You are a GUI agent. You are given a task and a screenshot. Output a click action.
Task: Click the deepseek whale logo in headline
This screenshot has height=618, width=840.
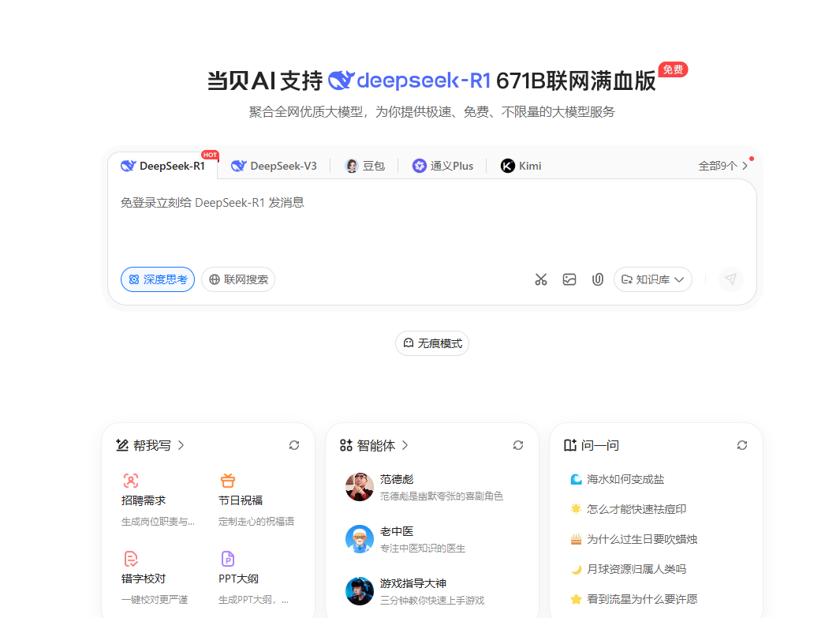[x=341, y=81]
